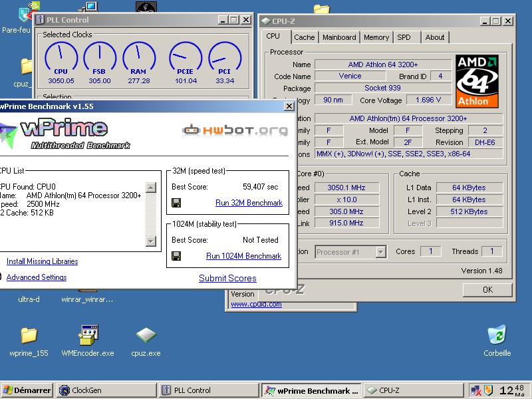
Task: Switch to ClockGen in the taskbar
Action: (x=106, y=390)
